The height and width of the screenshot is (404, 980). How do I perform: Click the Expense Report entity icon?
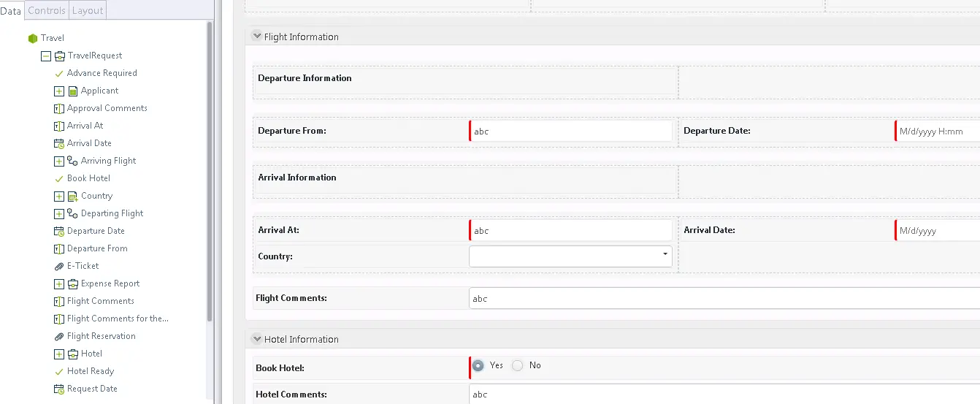(73, 283)
